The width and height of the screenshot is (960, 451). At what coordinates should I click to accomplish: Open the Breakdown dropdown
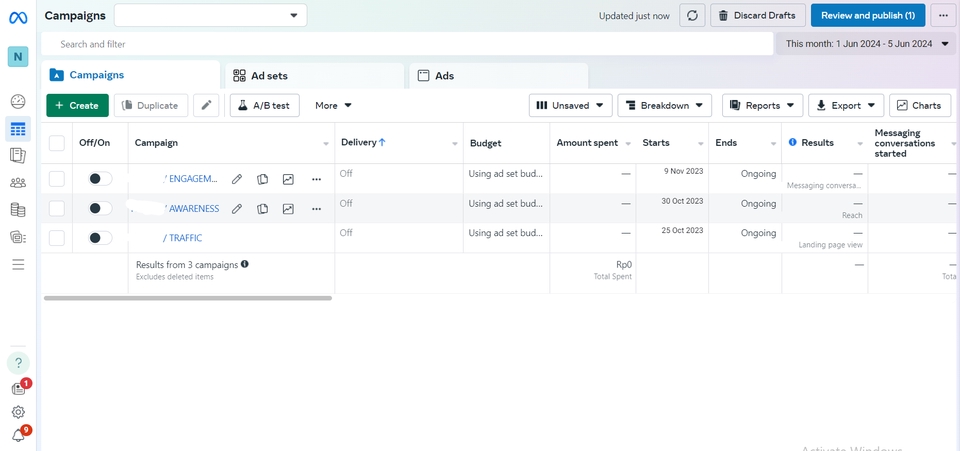pyautogui.click(x=664, y=105)
